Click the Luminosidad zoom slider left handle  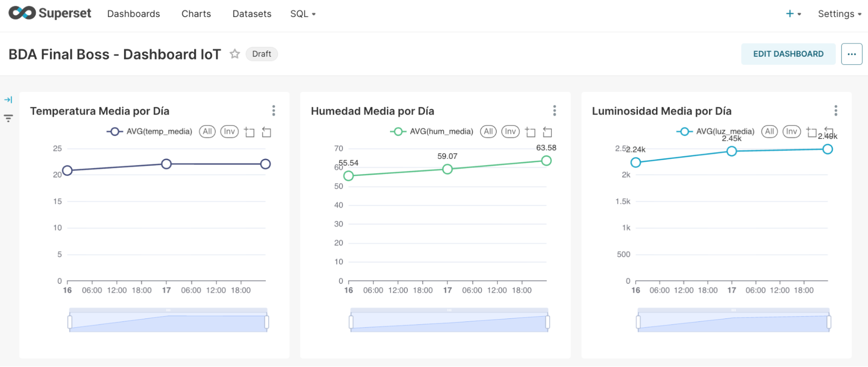tap(638, 322)
